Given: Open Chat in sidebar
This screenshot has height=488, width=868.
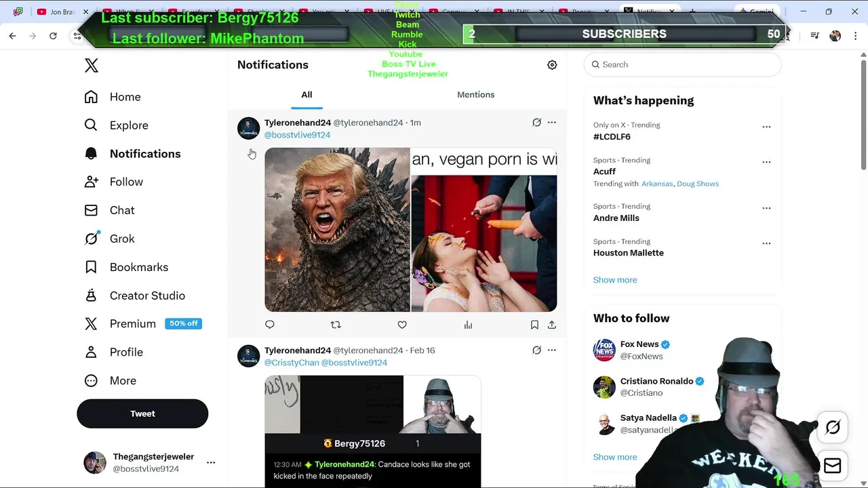Looking at the screenshot, I should (109, 210).
